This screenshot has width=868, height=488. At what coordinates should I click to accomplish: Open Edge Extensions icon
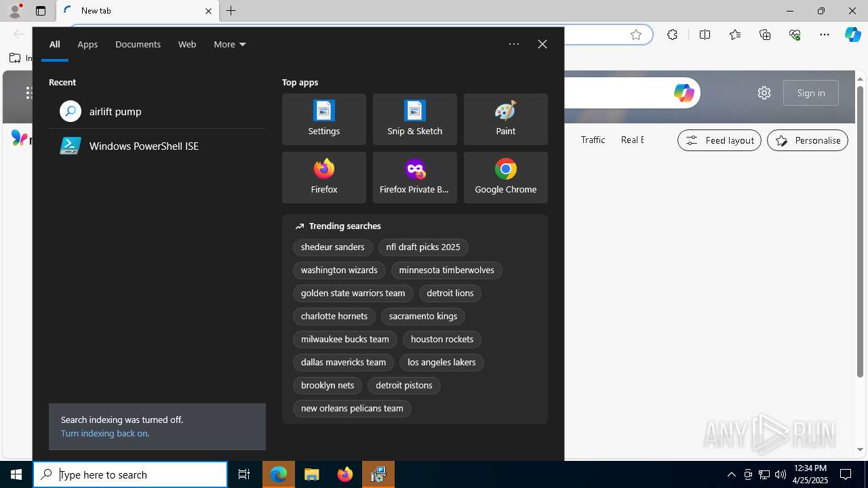672,35
